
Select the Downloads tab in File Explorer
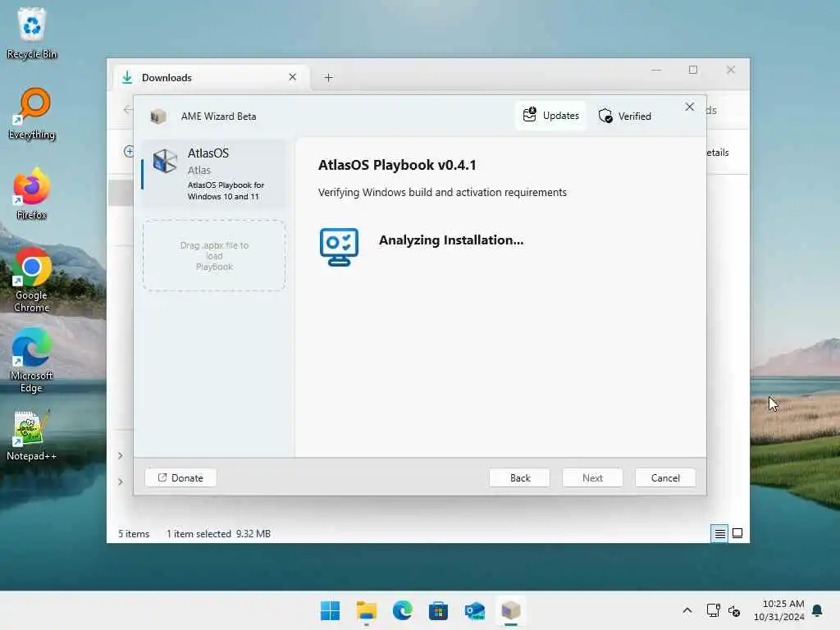[x=212, y=78]
